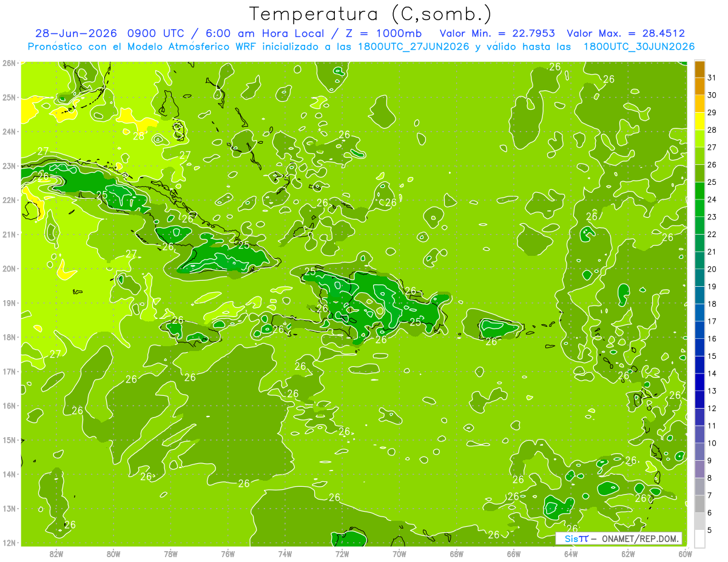Click the "60W" longitude axis label
This screenshot has height=562, width=728.
pyautogui.click(x=685, y=554)
